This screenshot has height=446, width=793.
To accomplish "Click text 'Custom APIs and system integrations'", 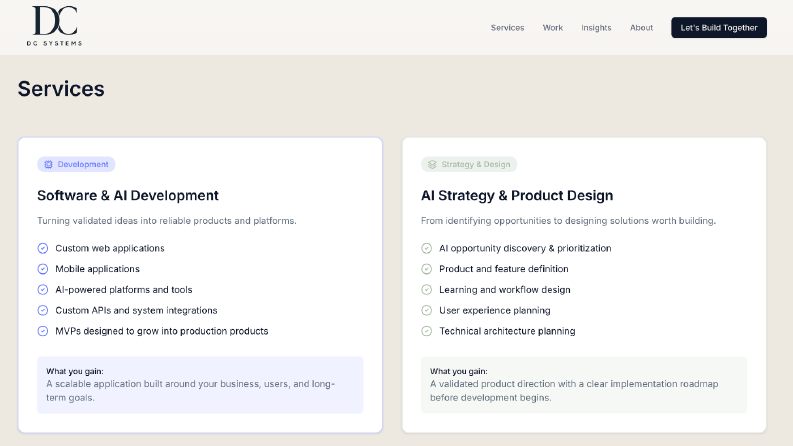I will (x=136, y=310).
